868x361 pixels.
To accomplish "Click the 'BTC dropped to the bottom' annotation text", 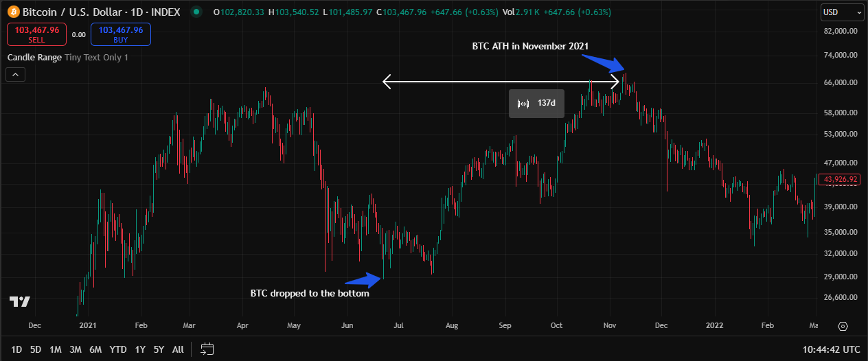I will point(310,293).
